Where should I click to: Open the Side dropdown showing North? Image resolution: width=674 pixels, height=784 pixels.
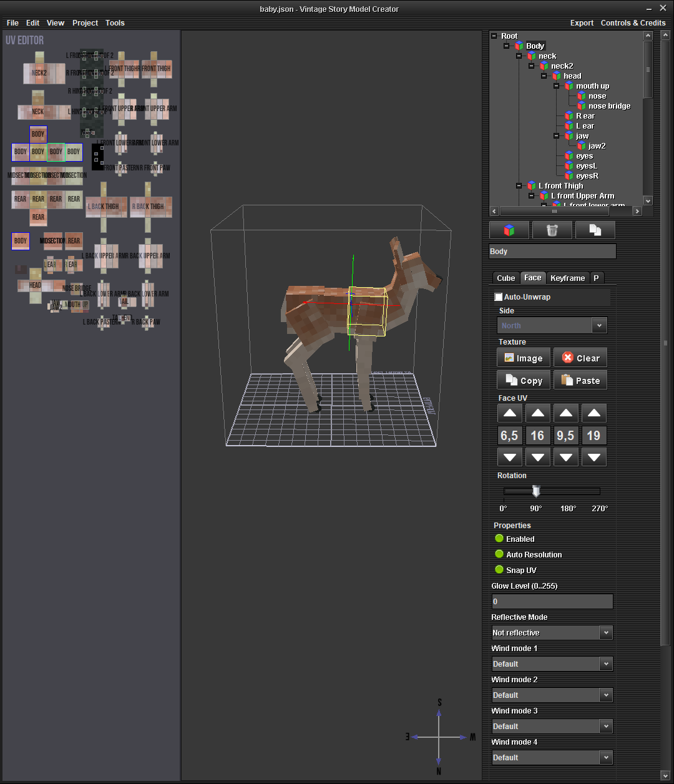point(552,325)
